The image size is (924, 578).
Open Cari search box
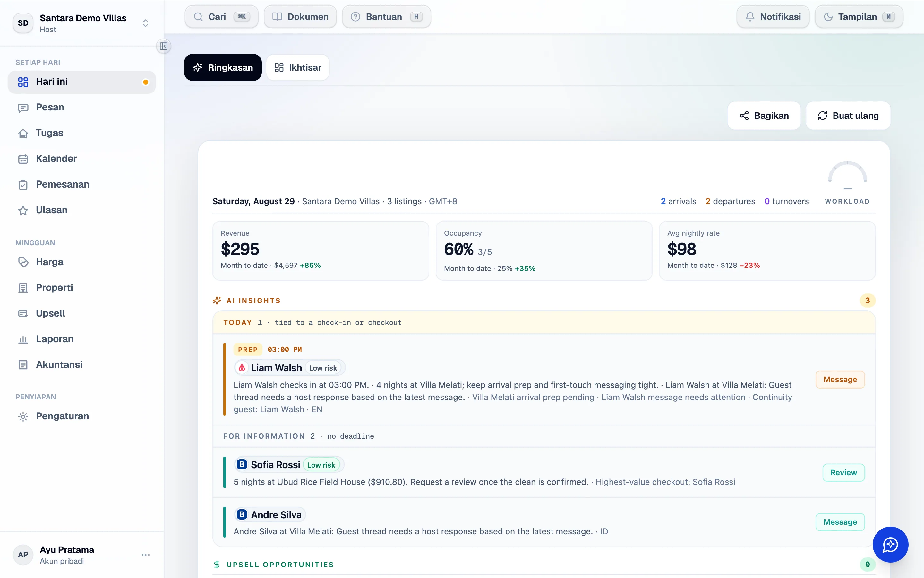pyautogui.click(x=221, y=17)
